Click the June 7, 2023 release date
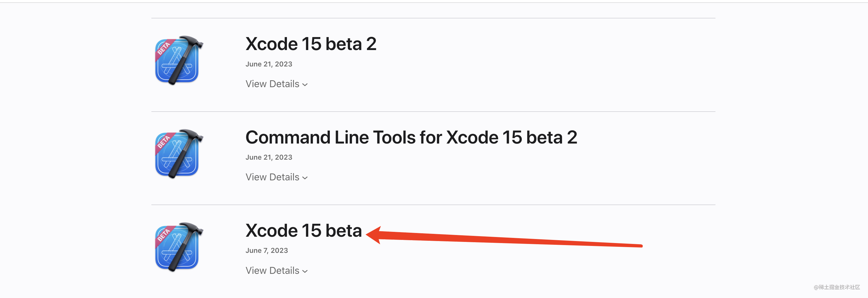This screenshot has width=868, height=298. pyautogui.click(x=267, y=251)
